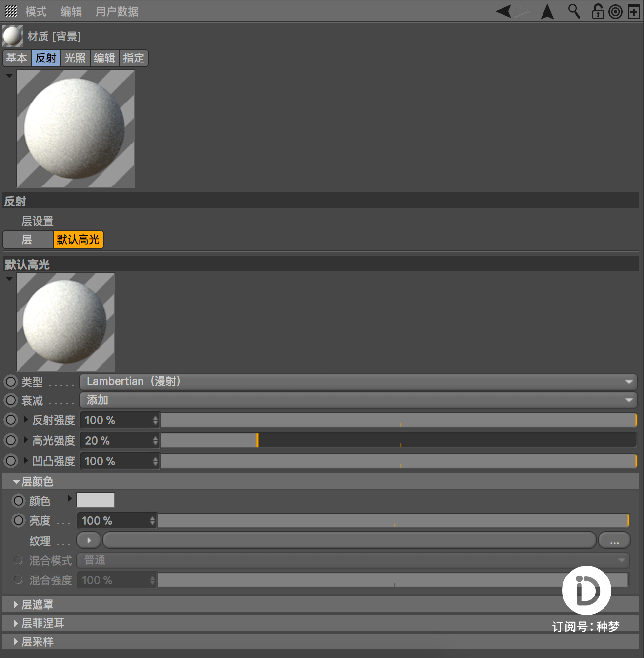Expand the 凹凸强度 triangle

click(x=26, y=460)
